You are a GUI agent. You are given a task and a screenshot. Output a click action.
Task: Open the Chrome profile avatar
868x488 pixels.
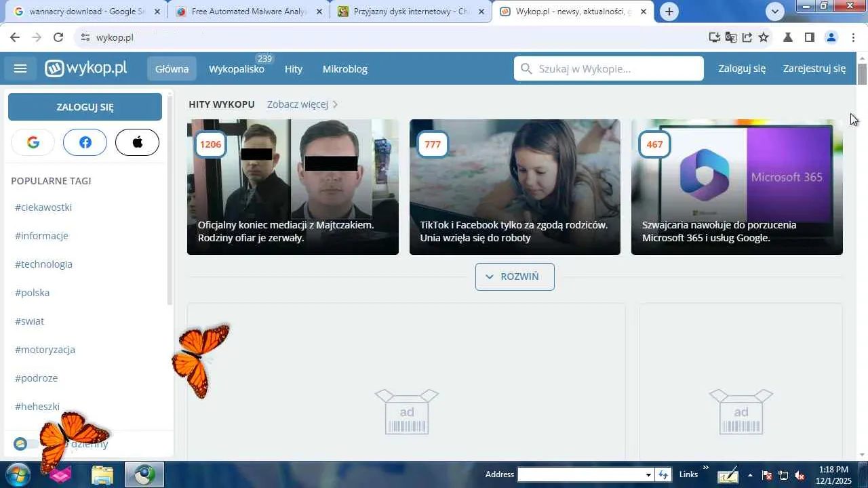click(831, 37)
